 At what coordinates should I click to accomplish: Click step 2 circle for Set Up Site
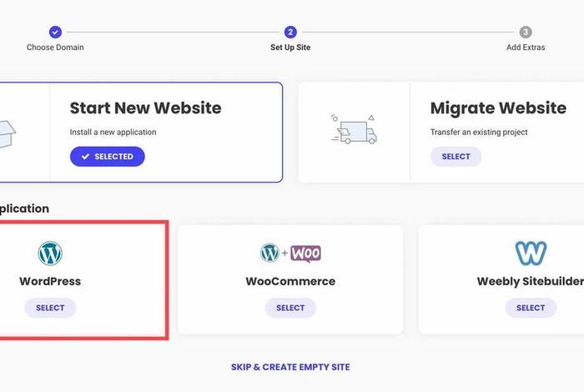click(290, 32)
